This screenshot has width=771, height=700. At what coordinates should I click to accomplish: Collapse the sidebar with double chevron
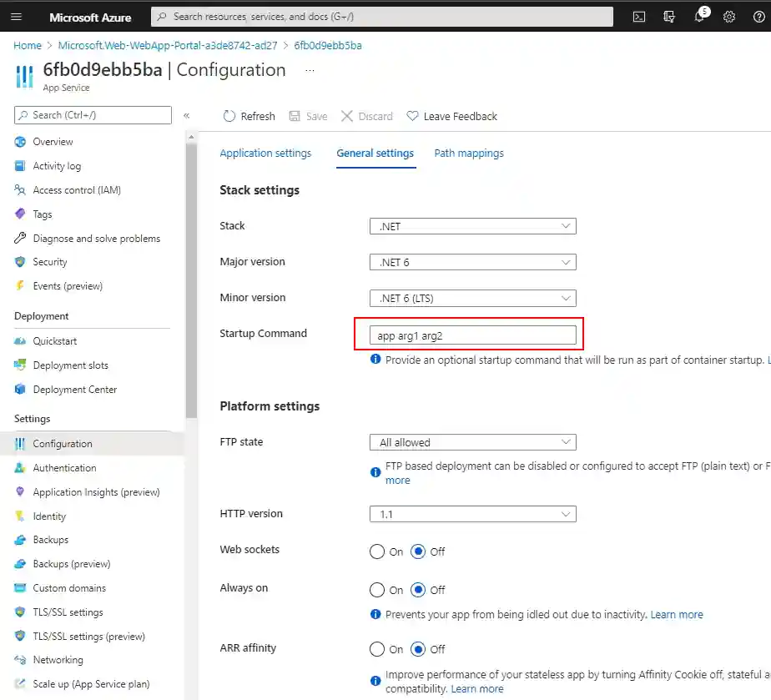186,116
